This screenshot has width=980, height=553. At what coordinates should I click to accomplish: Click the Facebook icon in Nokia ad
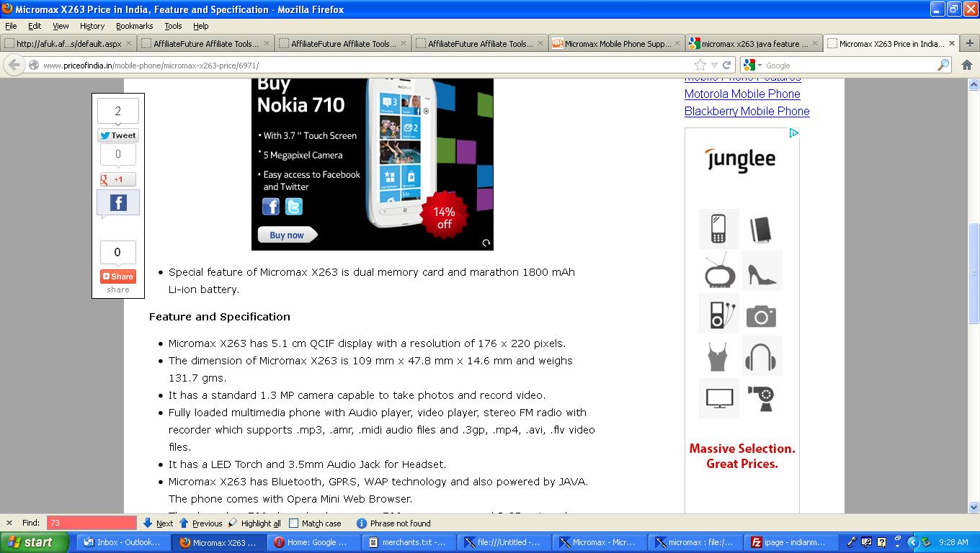tap(271, 207)
